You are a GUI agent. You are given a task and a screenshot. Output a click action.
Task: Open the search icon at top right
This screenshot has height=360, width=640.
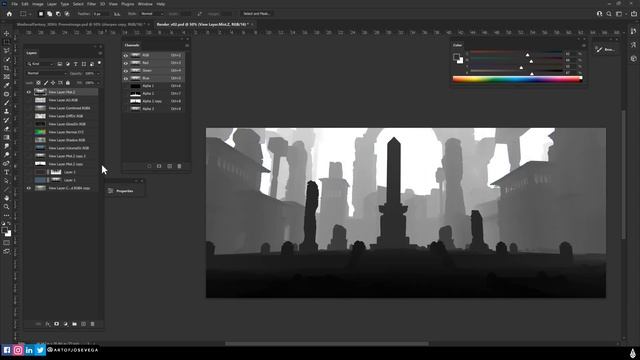coord(609,14)
